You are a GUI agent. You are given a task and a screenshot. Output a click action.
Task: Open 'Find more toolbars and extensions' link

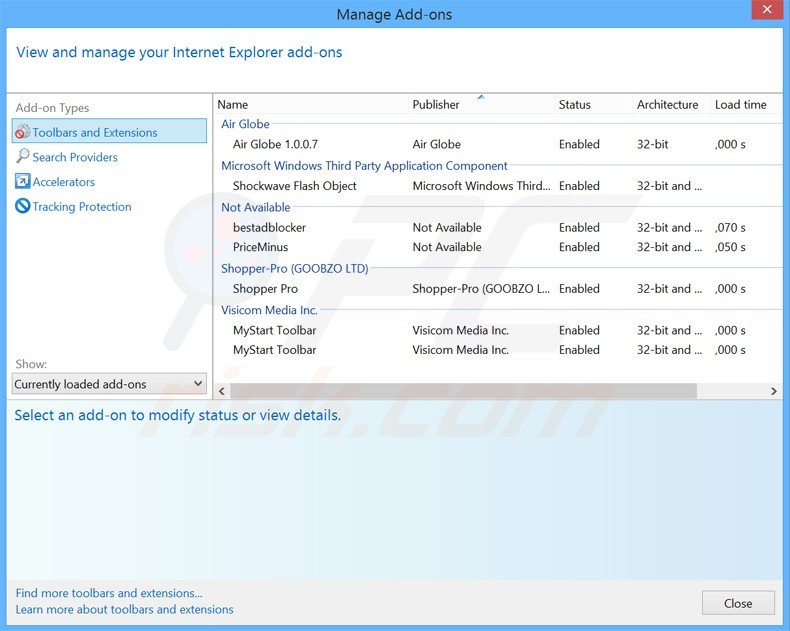click(x=109, y=593)
